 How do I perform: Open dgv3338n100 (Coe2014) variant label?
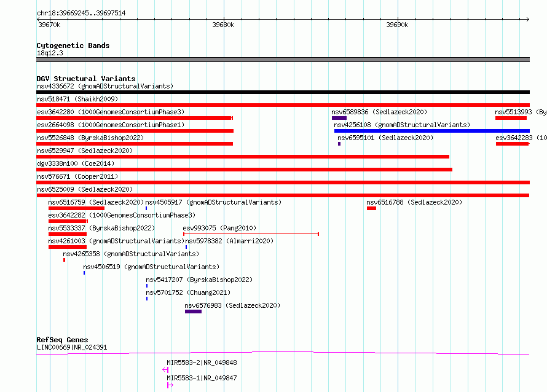point(76,163)
